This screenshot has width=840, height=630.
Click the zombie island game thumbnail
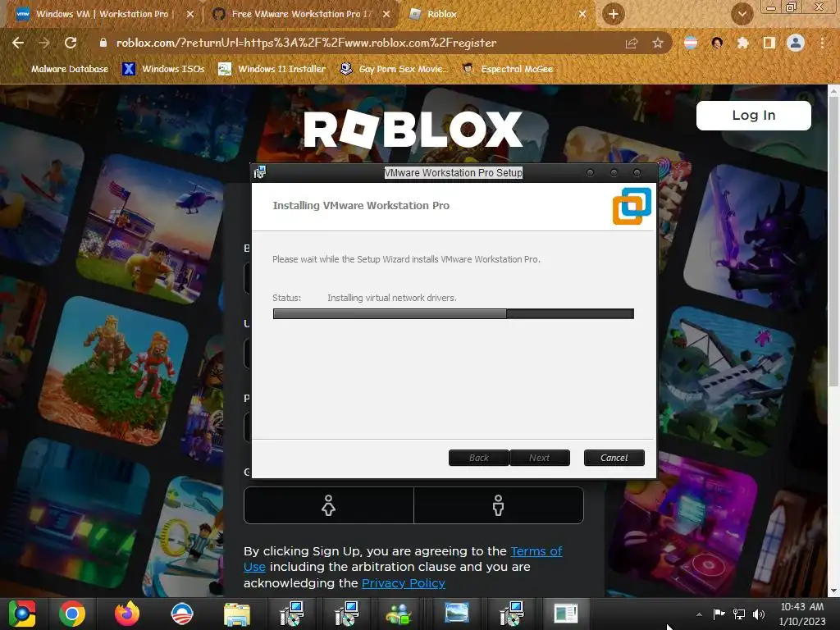[113, 372]
